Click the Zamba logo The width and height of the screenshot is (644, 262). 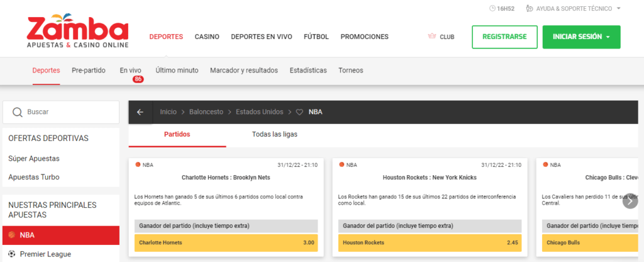click(77, 31)
